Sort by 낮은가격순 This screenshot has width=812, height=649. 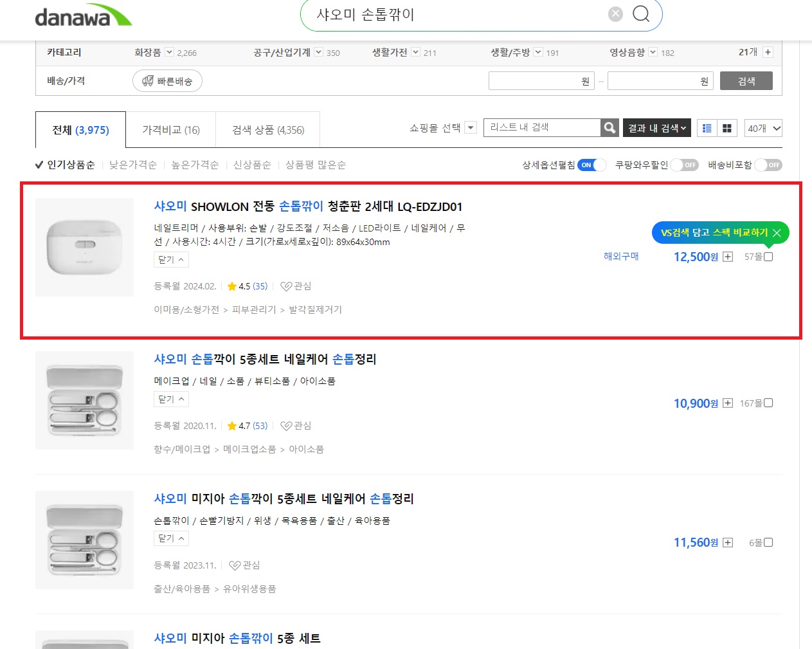133,165
